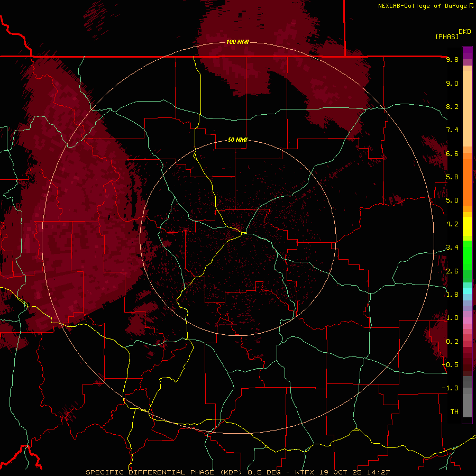This screenshot has height=476, width=476.
Task: Click the TH label on the color scale
Action: pyautogui.click(x=454, y=412)
